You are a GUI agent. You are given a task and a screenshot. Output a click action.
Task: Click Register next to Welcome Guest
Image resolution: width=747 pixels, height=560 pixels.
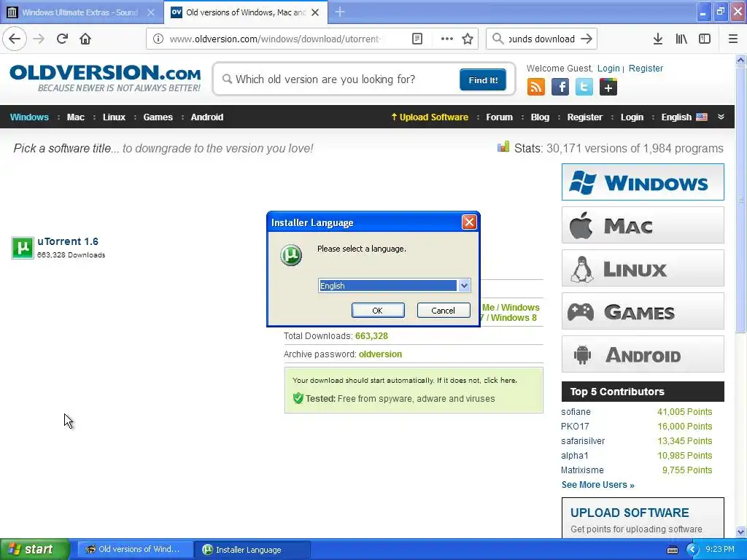coord(646,68)
